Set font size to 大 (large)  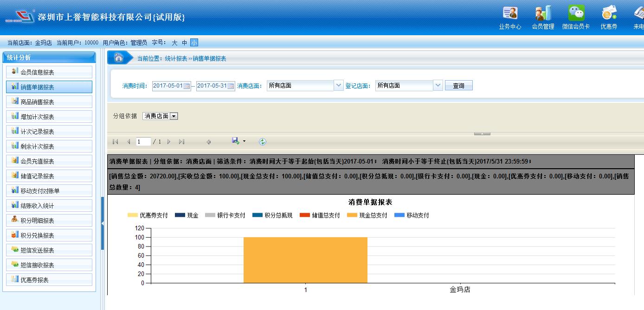pyautogui.click(x=174, y=43)
